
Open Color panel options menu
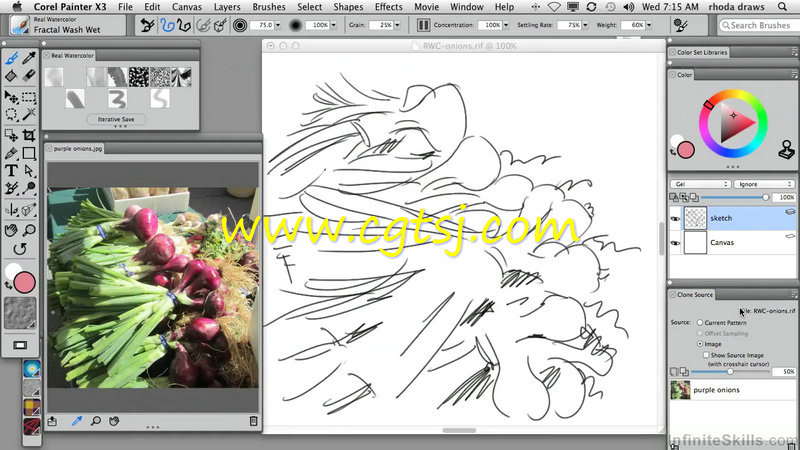[793, 74]
